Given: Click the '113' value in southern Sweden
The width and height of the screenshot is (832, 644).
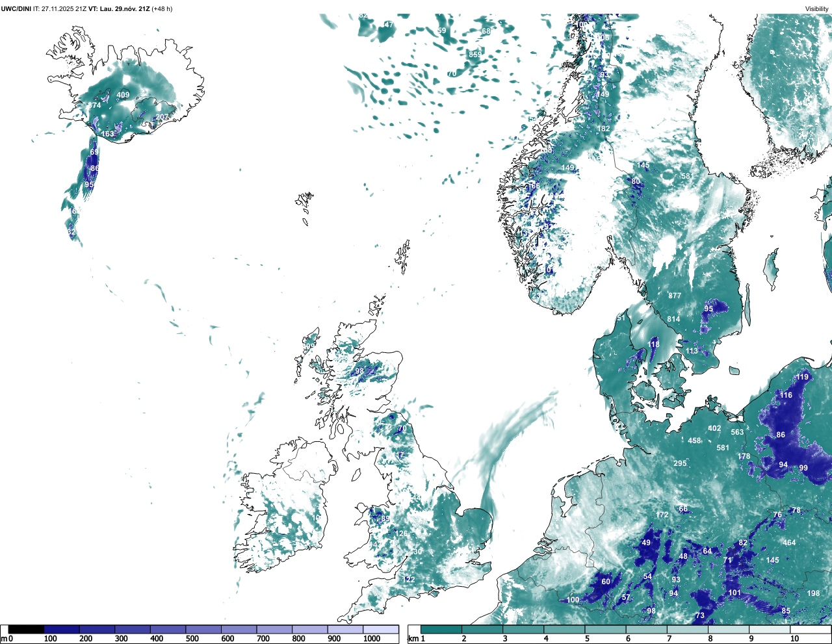Looking at the screenshot, I should click(x=692, y=351).
